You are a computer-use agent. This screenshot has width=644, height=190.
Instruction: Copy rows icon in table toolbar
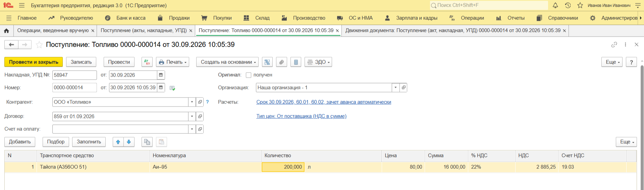[x=147, y=142]
